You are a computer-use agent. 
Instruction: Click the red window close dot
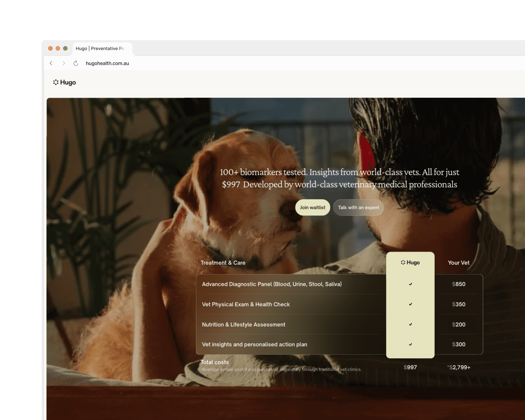click(x=50, y=48)
